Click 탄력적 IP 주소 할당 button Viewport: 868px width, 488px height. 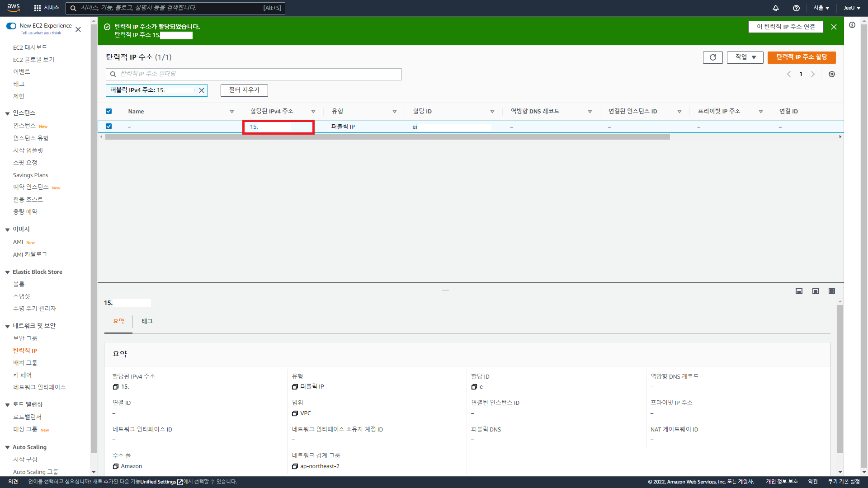click(801, 57)
